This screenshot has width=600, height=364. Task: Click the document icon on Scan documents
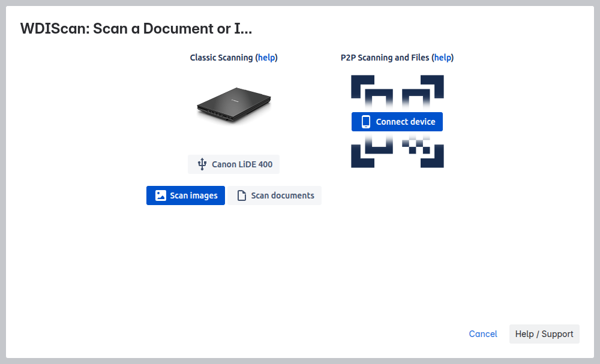(242, 195)
